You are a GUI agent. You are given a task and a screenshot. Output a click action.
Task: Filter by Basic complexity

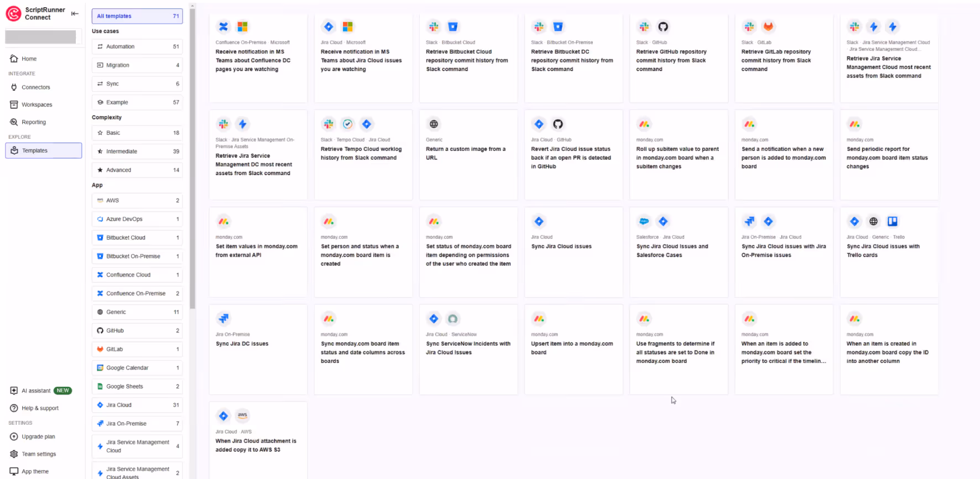click(137, 133)
